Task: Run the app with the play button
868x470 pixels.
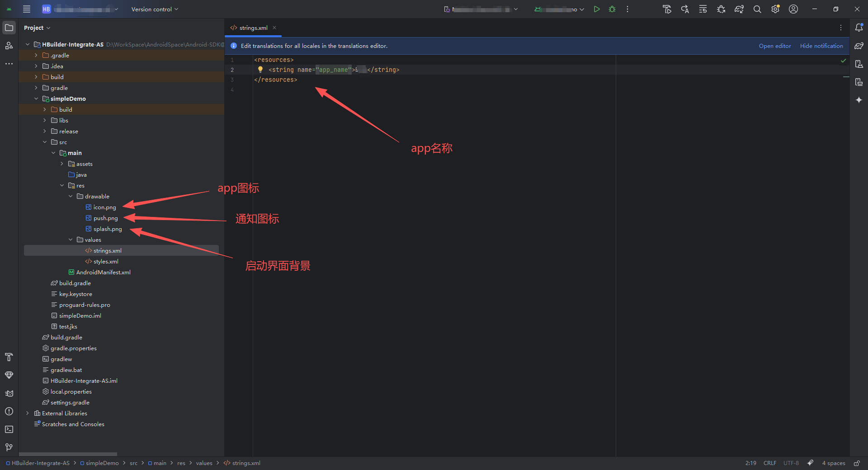Action: [597, 9]
